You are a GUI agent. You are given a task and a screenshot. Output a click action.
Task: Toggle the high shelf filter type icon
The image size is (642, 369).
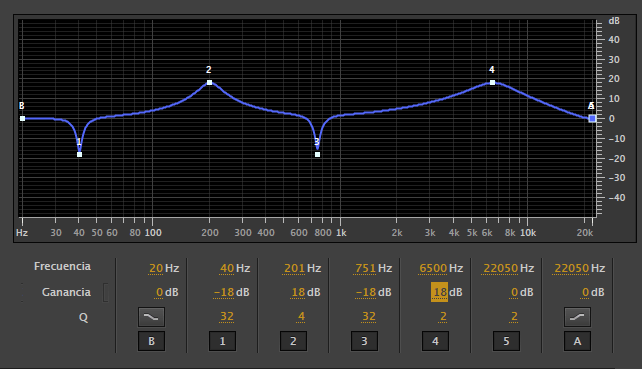pyautogui.click(x=577, y=317)
